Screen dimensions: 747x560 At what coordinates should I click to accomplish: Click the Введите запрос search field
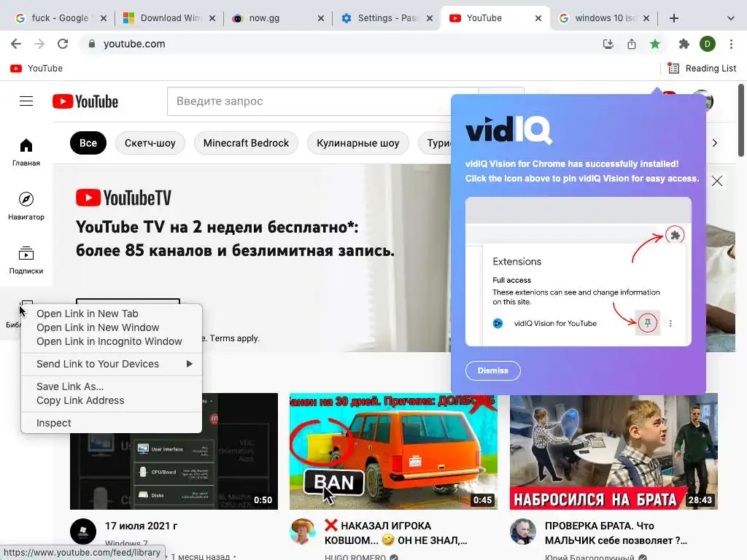(x=309, y=101)
